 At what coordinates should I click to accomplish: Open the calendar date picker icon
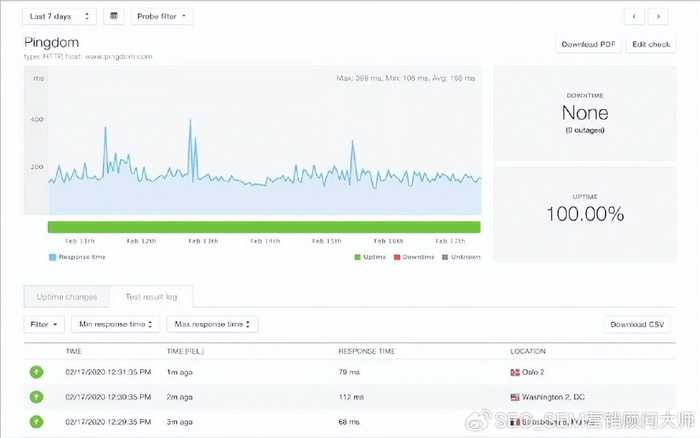click(x=114, y=17)
